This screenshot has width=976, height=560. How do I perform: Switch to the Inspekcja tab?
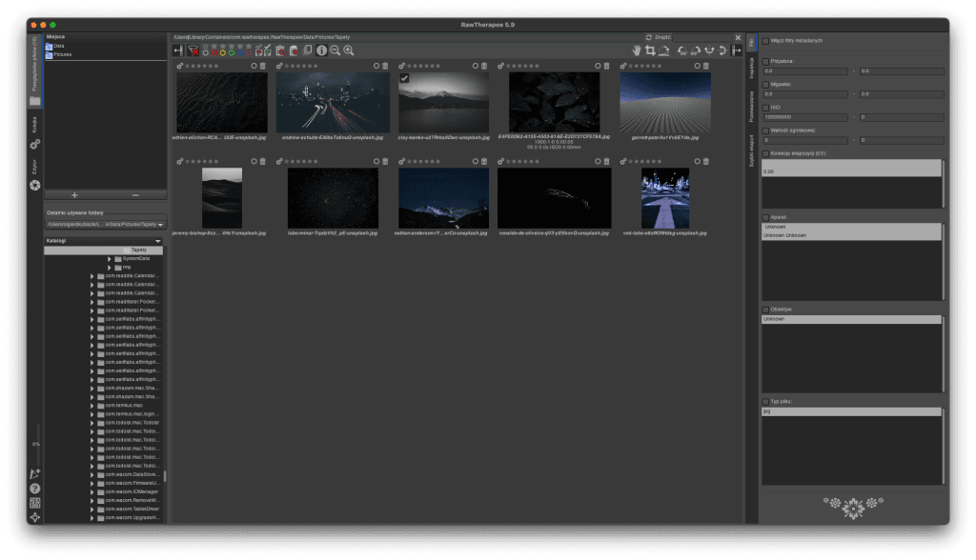tap(751, 70)
